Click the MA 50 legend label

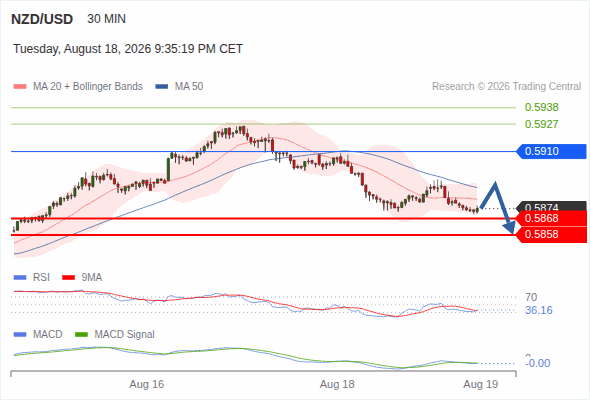pos(189,87)
